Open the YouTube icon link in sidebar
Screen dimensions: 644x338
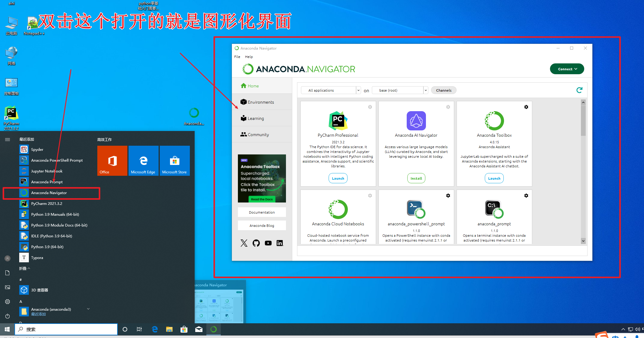[268, 243]
